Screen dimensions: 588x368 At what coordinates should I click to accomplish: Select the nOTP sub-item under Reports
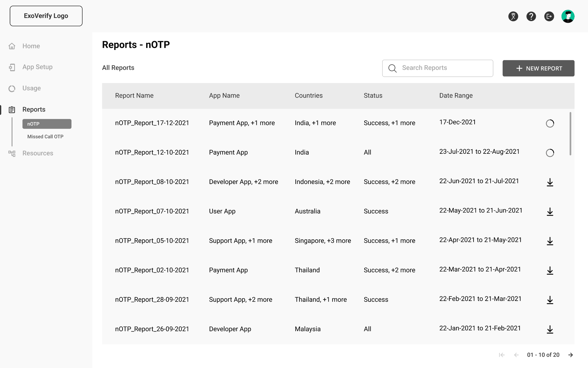(x=47, y=124)
